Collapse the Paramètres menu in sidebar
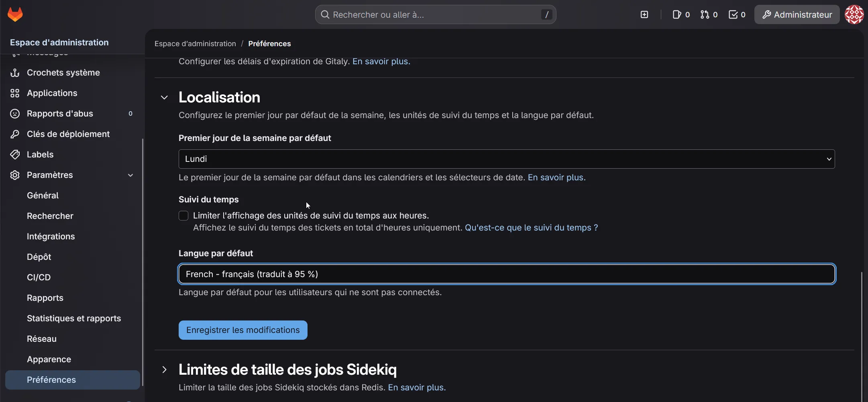868x402 pixels. (130, 175)
